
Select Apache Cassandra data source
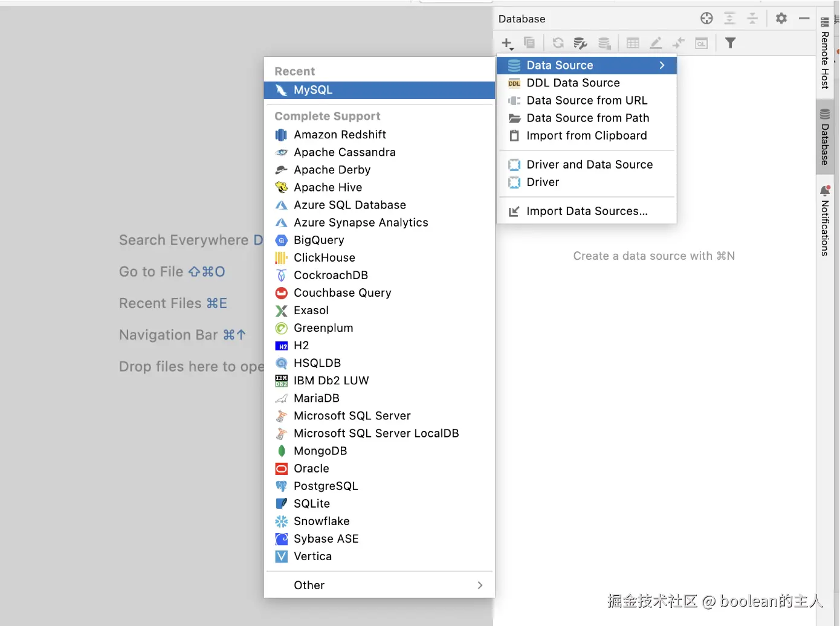pyautogui.click(x=380, y=152)
